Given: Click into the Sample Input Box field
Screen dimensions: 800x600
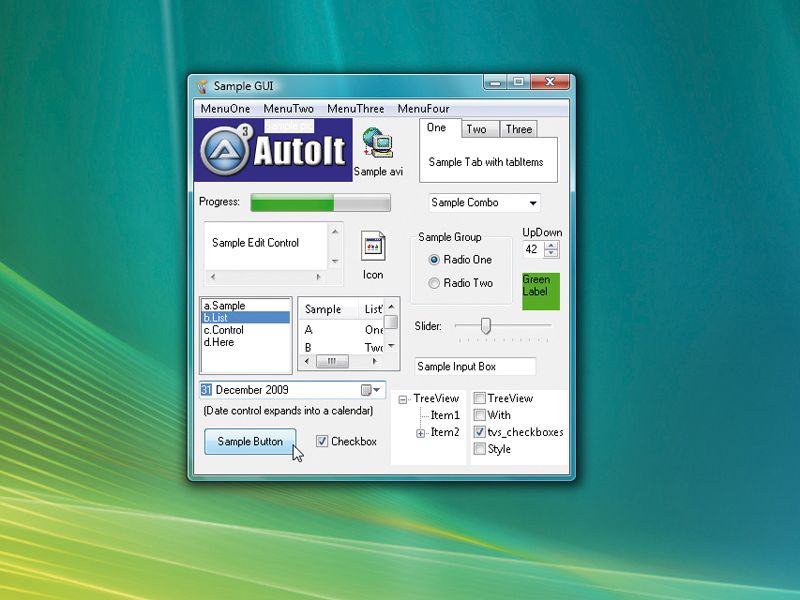Looking at the screenshot, I should point(475,366).
